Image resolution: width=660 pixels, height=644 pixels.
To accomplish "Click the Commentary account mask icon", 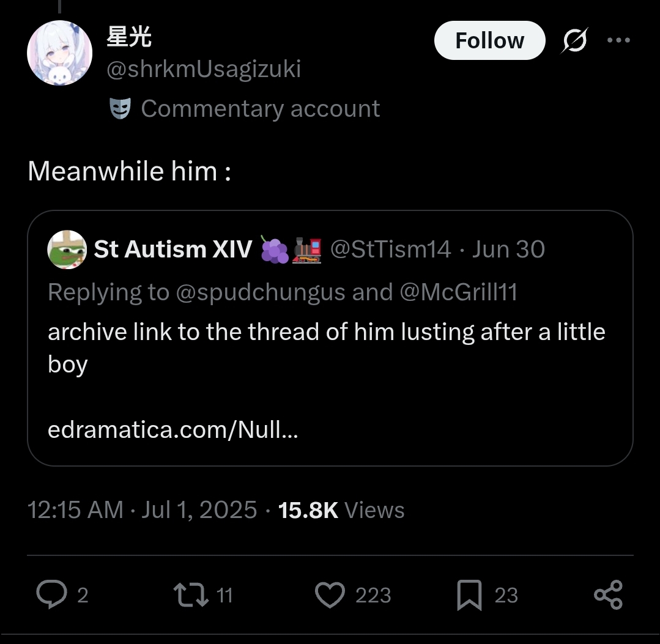I will [x=121, y=109].
